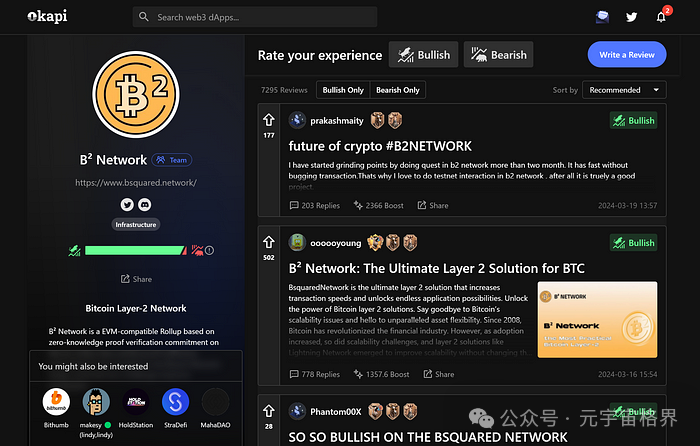The height and width of the screenshot is (446, 700).
Task: Open the Recommended sort dropdown
Action: pos(624,90)
